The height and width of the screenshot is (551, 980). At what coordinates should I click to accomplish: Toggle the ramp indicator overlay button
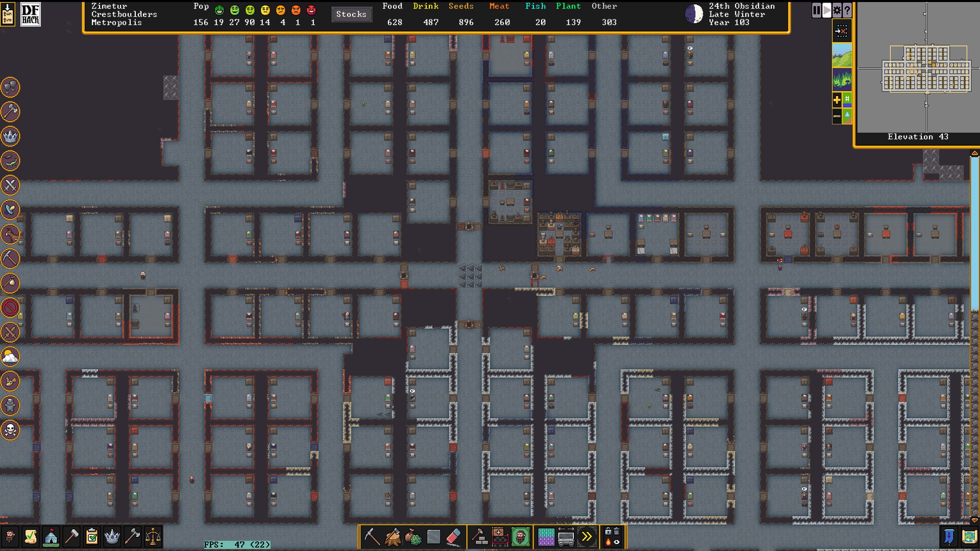tap(847, 116)
